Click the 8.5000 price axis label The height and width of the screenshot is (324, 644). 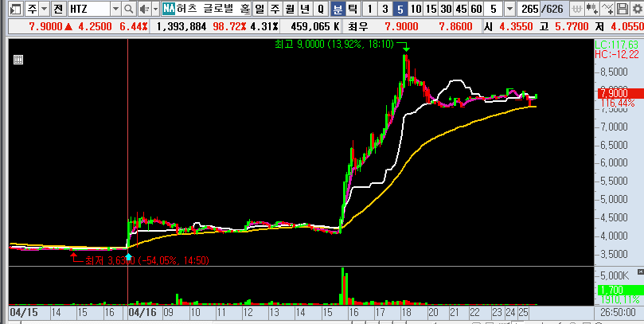(x=614, y=72)
